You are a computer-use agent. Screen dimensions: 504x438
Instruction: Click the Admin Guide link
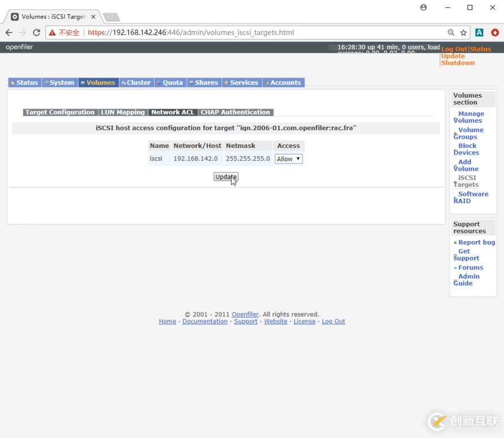click(468, 280)
